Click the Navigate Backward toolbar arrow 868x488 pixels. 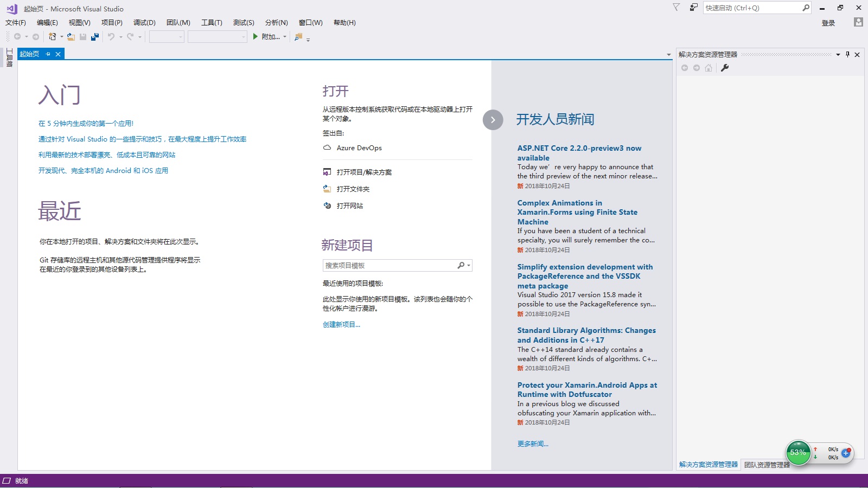pyautogui.click(x=17, y=37)
